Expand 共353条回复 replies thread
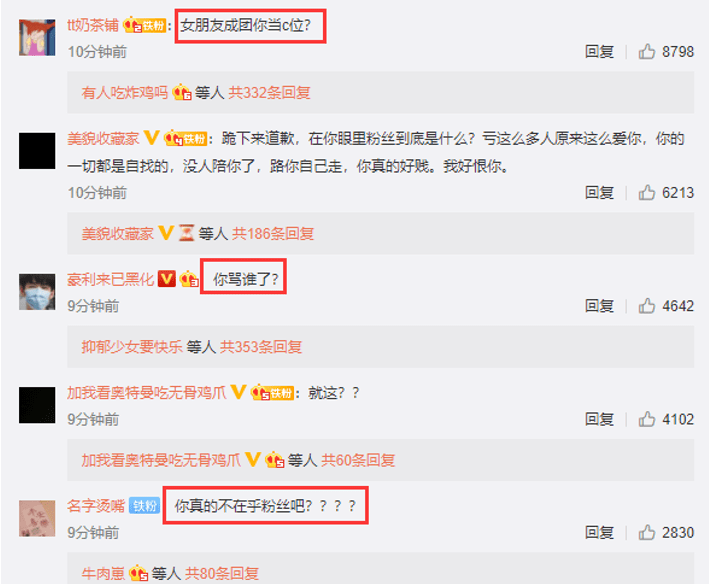The width and height of the screenshot is (709, 584). pos(261,347)
